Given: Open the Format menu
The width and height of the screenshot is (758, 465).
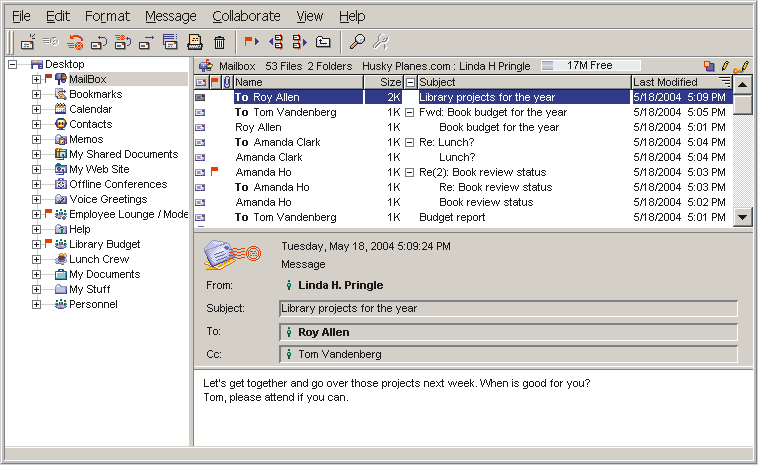Looking at the screenshot, I should pyautogui.click(x=107, y=16).
